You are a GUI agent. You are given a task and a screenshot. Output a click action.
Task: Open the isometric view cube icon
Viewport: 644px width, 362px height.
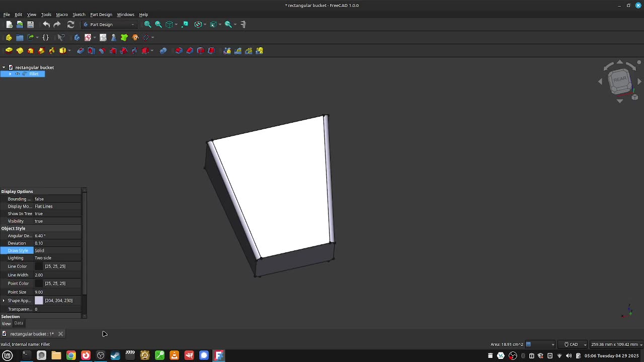coord(170,24)
